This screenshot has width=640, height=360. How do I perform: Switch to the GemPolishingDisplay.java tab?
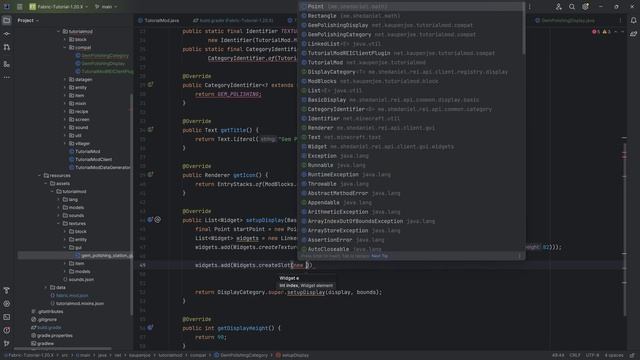tap(564, 20)
